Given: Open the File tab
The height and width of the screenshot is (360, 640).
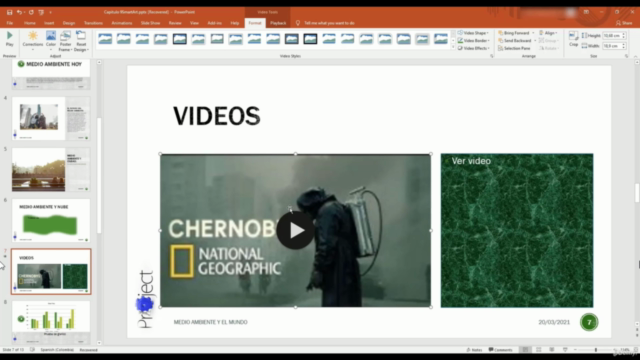Looking at the screenshot, I should coord(10,23).
